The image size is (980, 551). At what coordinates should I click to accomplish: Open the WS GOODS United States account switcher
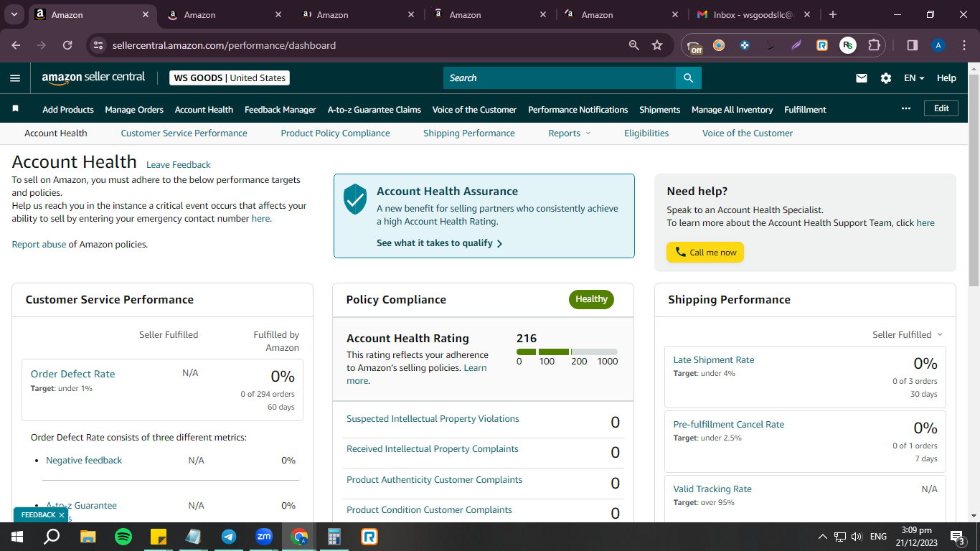[x=230, y=78]
